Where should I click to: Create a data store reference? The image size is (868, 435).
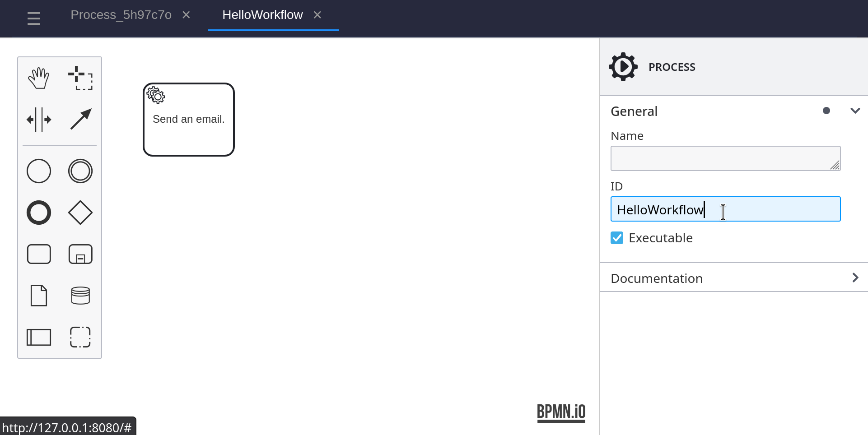pyautogui.click(x=80, y=296)
